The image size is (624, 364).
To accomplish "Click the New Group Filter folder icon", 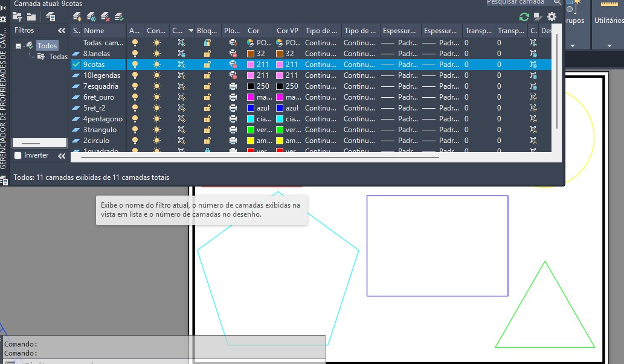I will tap(31, 17).
